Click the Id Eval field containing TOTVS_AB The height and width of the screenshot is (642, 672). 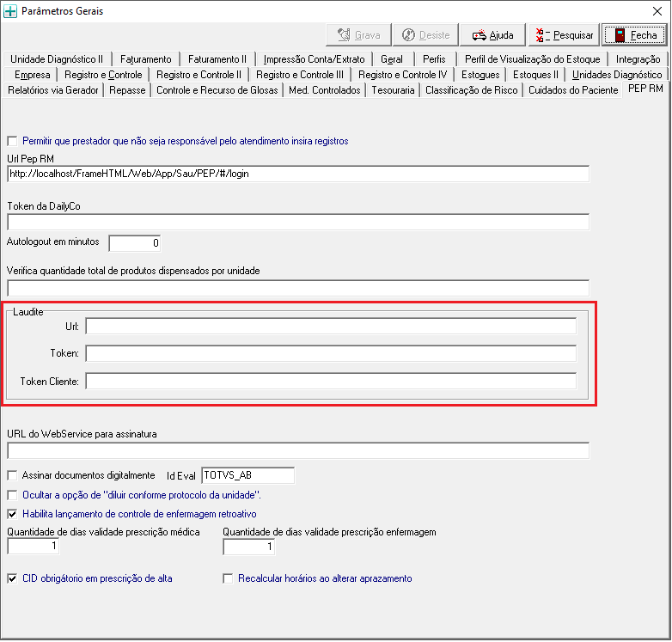pyautogui.click(x=247, y=475)
